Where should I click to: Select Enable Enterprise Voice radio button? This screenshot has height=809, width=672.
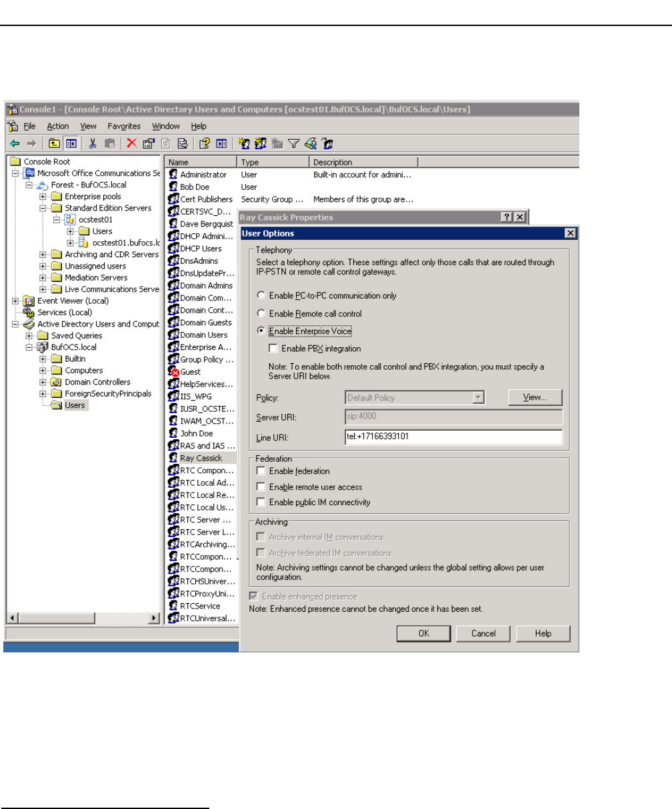click(261, 331)
